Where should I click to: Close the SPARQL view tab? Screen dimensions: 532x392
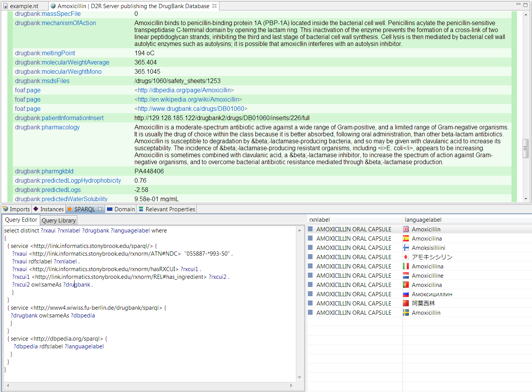pos(100,209)
